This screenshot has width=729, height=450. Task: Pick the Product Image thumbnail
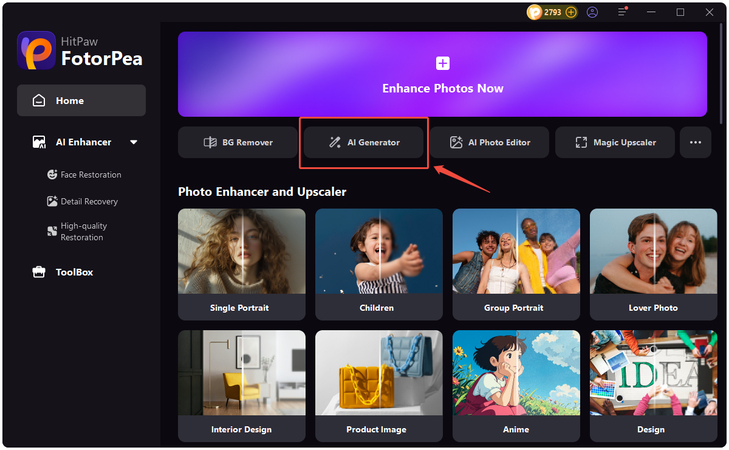click(x=378, y=386)
